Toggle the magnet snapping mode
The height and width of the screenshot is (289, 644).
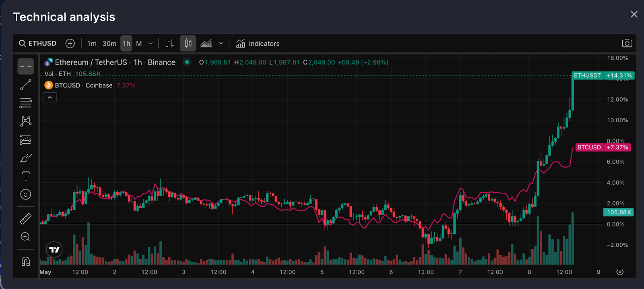coord(26,261)
